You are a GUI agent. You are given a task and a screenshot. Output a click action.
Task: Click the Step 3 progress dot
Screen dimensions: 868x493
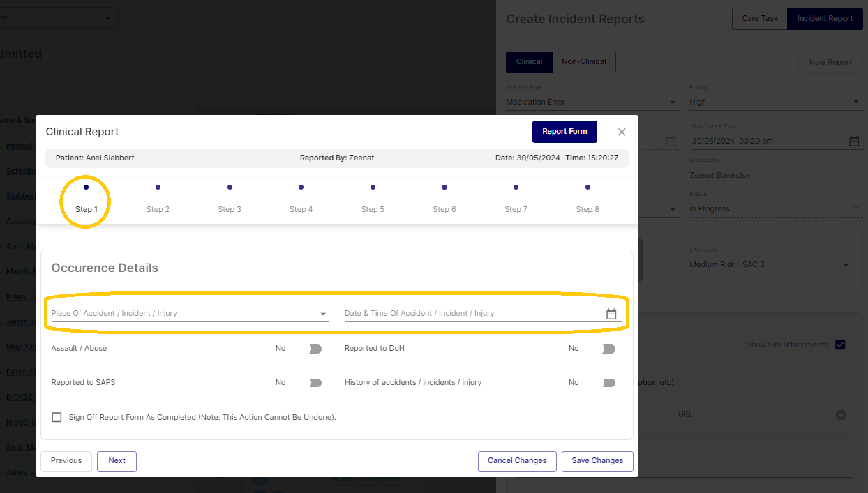(230, 188)
